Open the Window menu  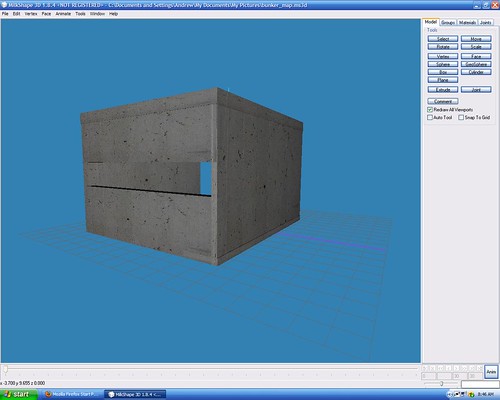coord(97,14)
